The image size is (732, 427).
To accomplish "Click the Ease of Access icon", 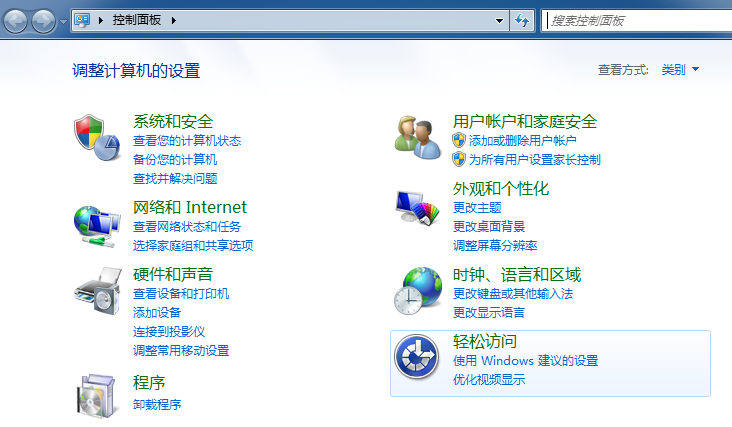I will point(417,357).
